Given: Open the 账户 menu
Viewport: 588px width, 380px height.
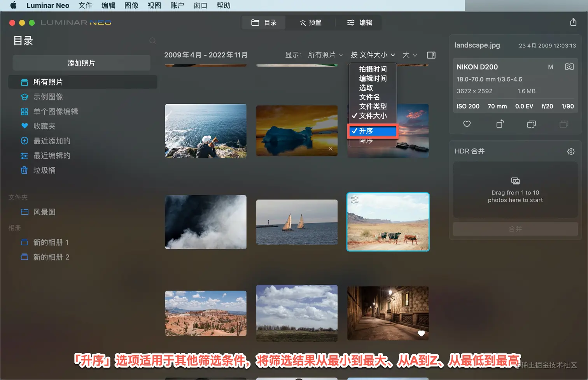Looking at the screenshot, I should coord(177,5).
